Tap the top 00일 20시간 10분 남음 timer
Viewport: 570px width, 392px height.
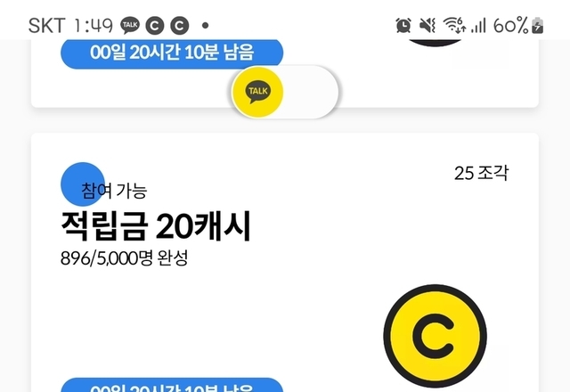tap(172, 53)
